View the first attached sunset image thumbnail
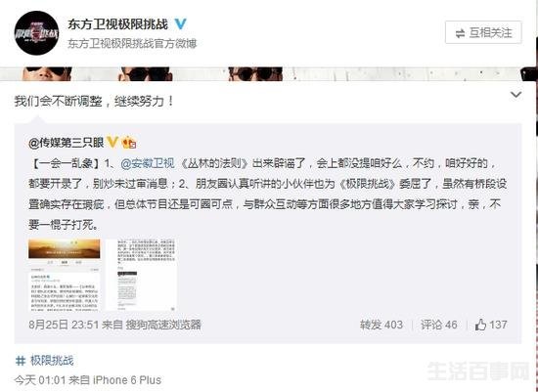 point(65,276)
